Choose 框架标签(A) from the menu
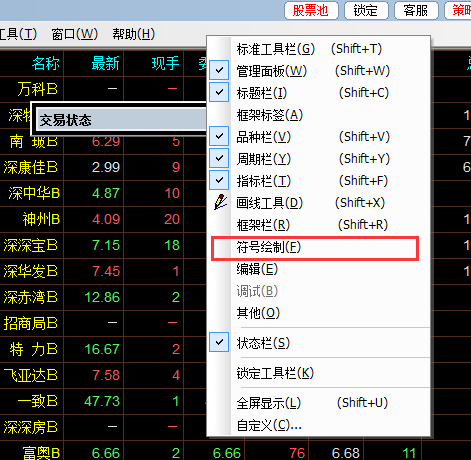471x460 pixels. point(318,115)
